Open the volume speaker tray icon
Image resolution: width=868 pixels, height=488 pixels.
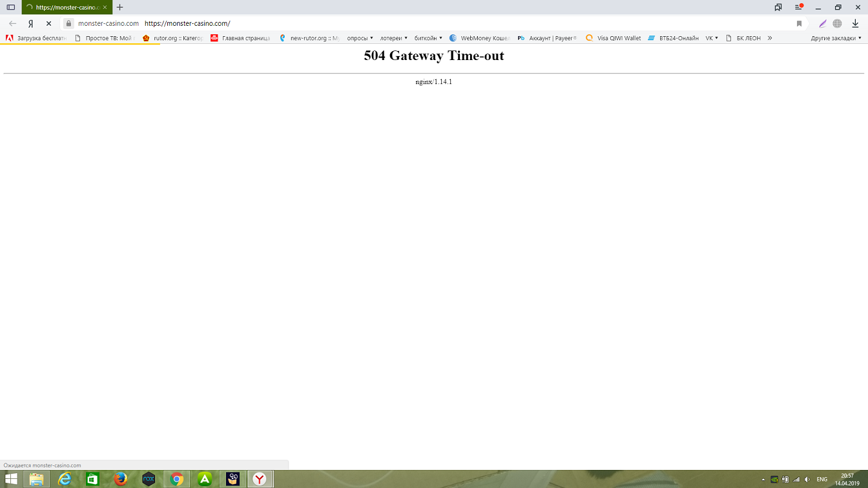point(807,480)
